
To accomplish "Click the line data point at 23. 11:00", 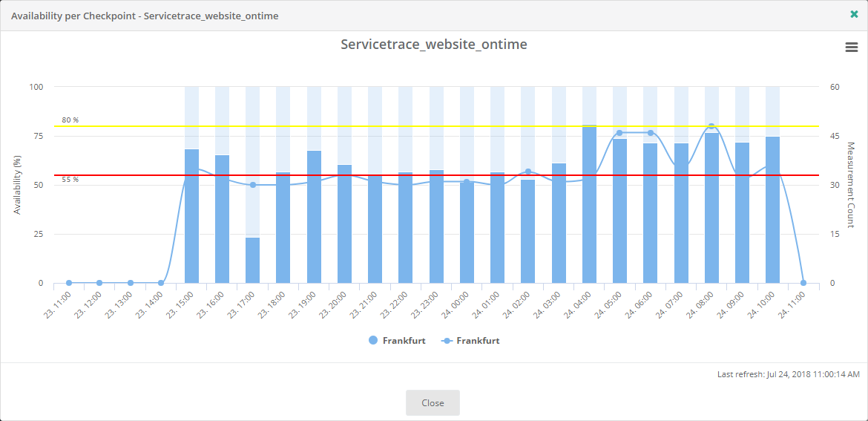I will click(69, 282).
